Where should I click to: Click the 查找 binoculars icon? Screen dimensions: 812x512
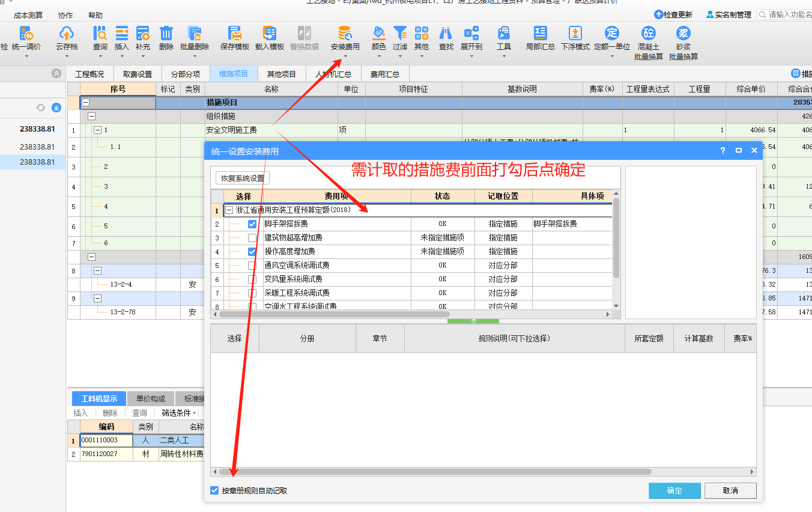(x=446, y=34)
